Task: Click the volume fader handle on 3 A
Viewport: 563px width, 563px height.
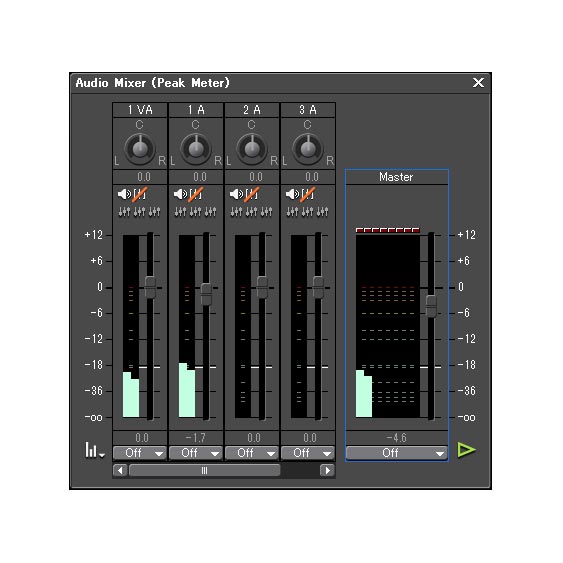Action: click(318, 287)
